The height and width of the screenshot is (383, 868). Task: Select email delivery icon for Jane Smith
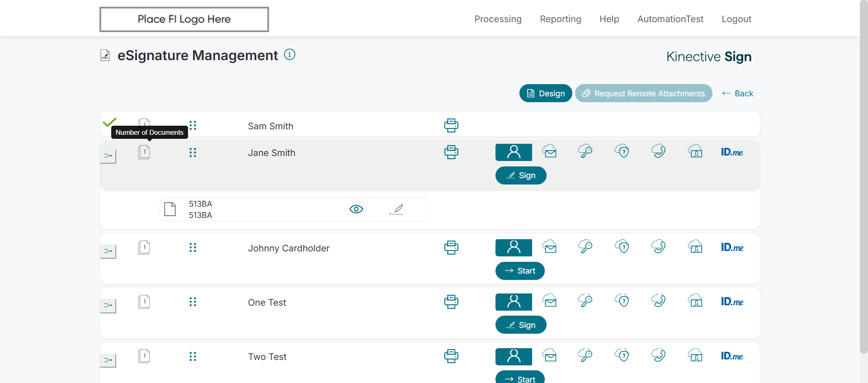coord(550,151)
